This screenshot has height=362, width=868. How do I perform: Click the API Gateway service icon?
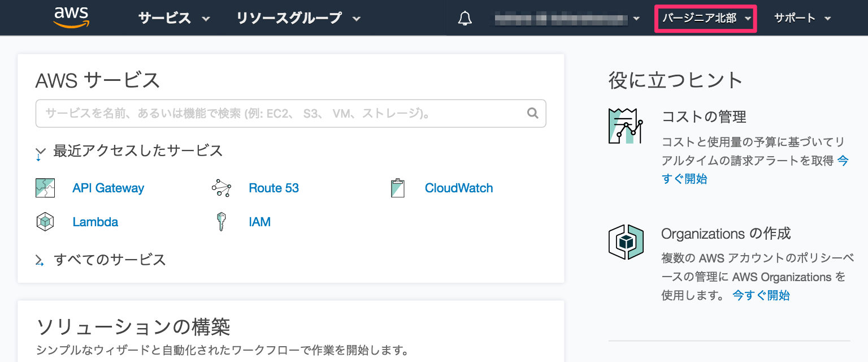tap(45, 188)
